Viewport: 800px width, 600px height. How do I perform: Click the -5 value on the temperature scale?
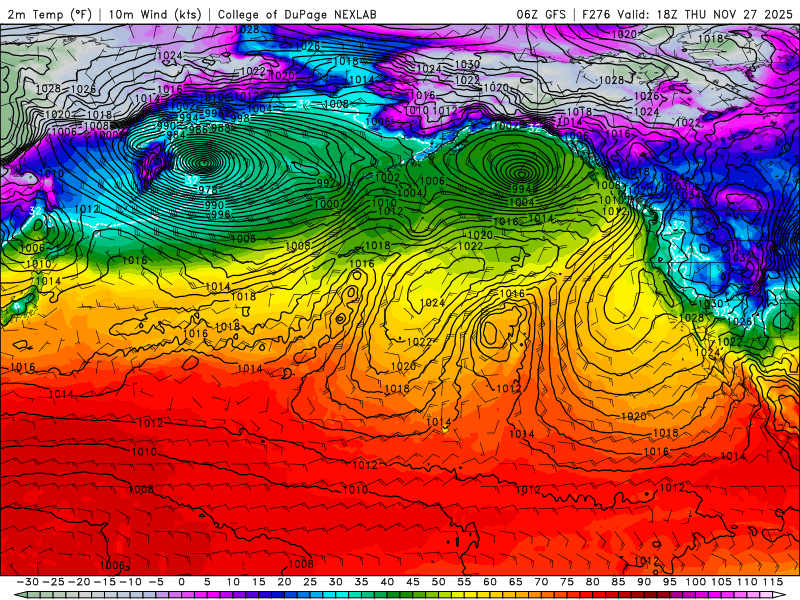click(156, 582)
